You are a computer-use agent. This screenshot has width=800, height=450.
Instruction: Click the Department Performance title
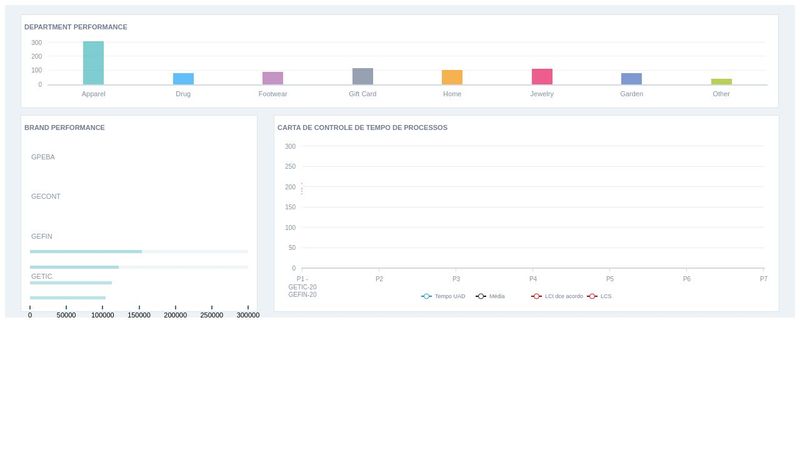pos(76,27)
